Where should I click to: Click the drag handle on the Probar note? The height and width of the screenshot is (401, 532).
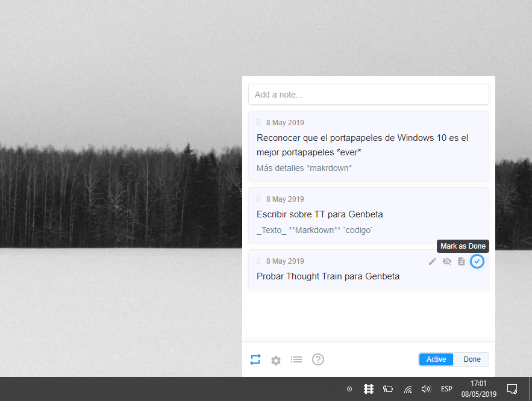point(258,261)
